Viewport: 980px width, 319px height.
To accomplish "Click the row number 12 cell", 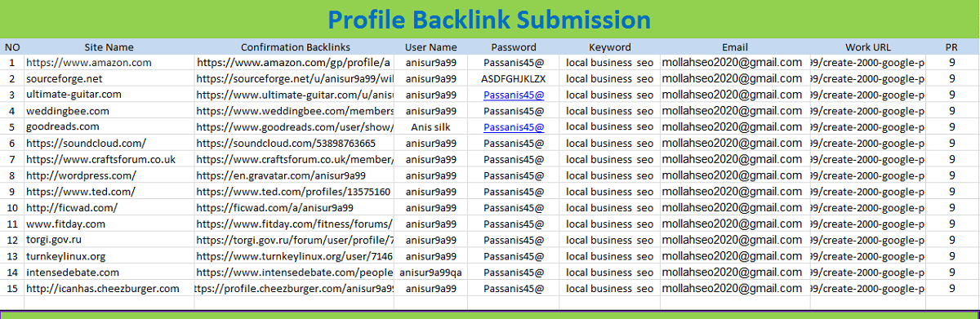I will click(x=11, y=240).
